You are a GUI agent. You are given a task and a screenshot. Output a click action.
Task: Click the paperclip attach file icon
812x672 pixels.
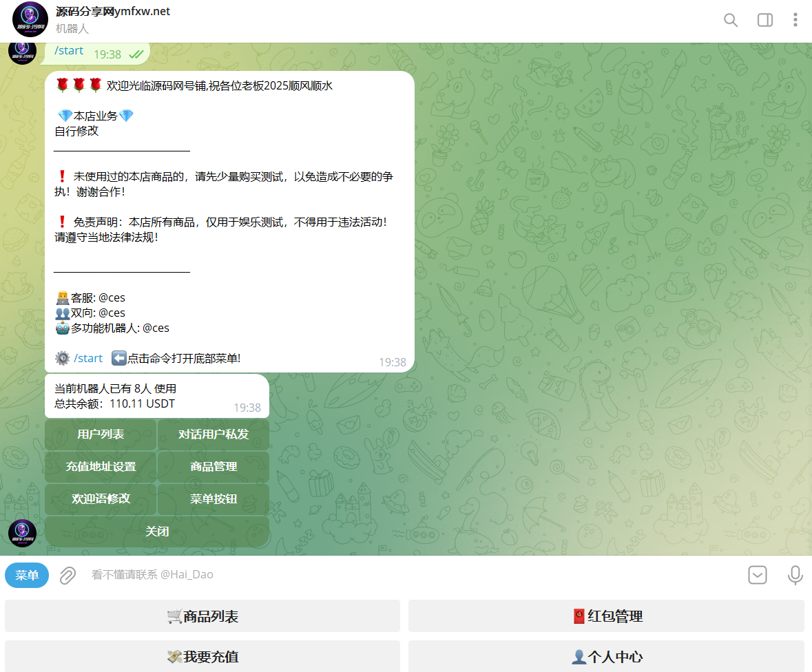click(67, 575)
